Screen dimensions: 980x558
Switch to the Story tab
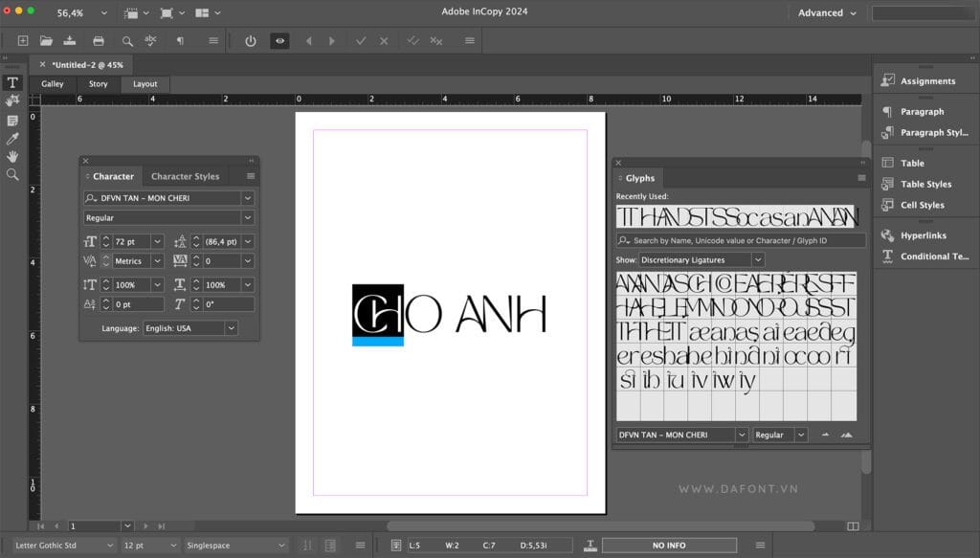coord(98,83)
